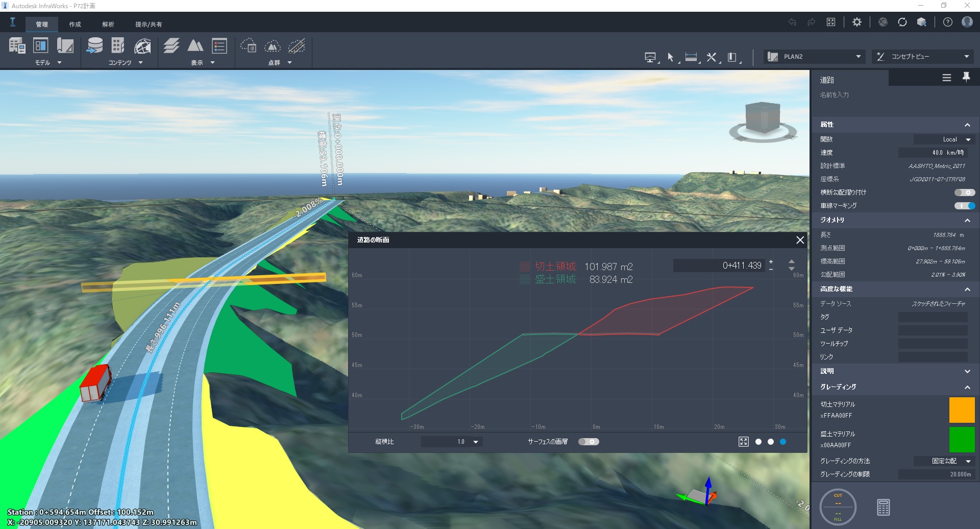
Task: Expand the 表示 dropdown arrow
Action: tap(212, 63)
